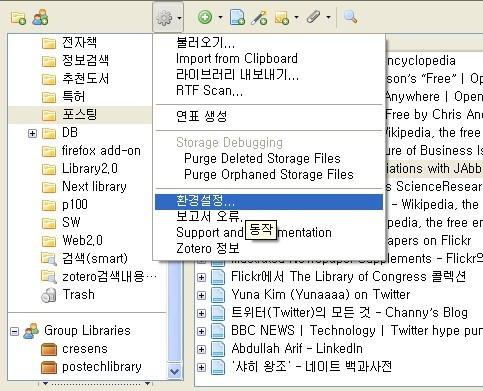This screenshot has height=391, width=483.
Task: Create new item from current page icon
Action: (237, 17)
